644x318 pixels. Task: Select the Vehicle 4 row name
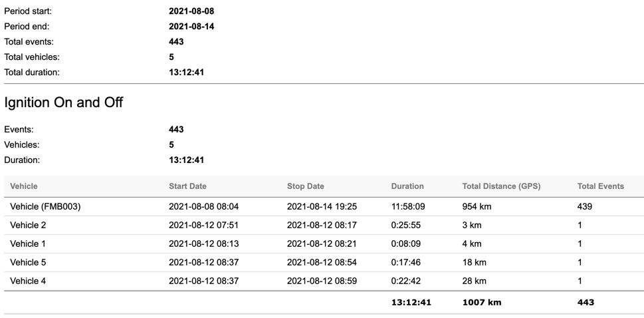[x=28, y=281]
